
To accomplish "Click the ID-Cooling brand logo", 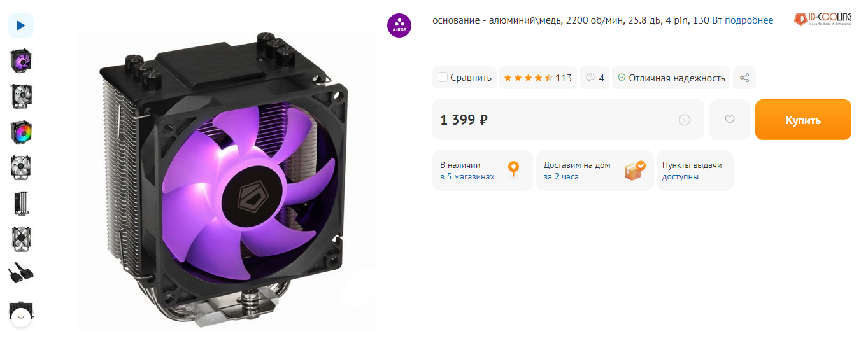I will 822,19.
